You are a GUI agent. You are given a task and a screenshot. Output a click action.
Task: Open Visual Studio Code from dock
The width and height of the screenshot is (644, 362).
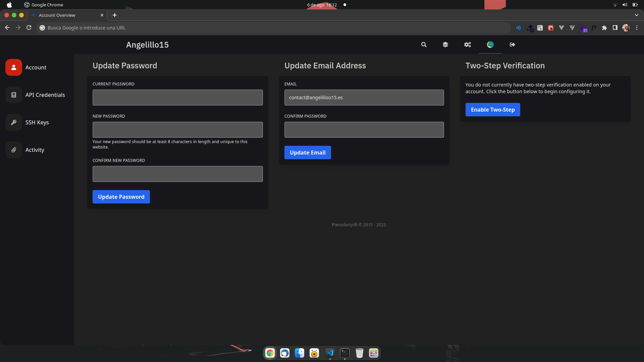[330, 353]
